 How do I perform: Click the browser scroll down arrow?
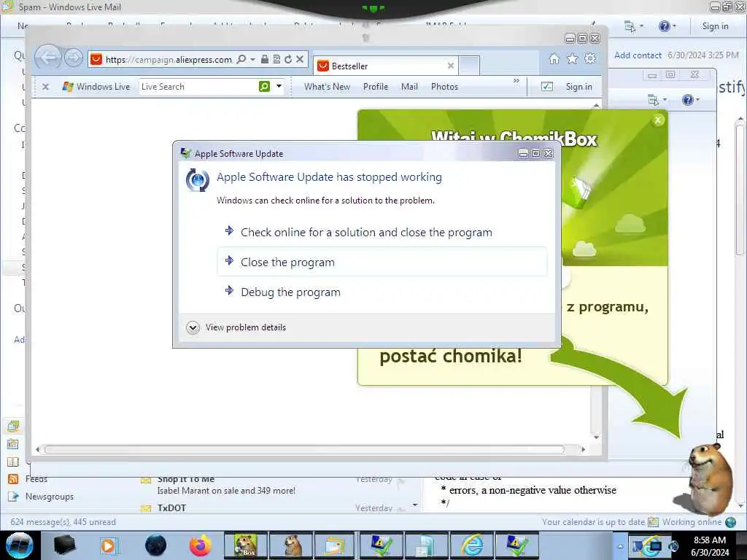click(x=597, y=437)
